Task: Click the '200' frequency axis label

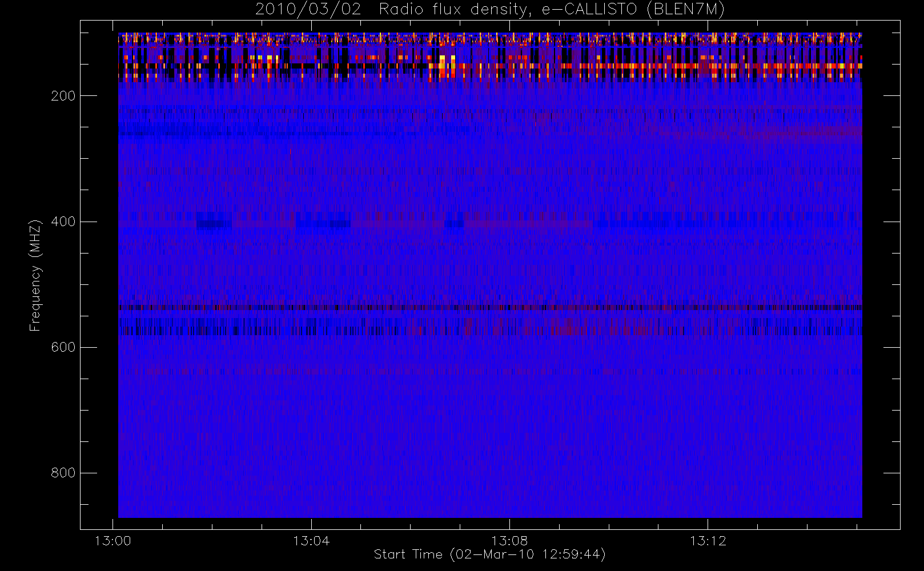Action: [x=63, y=96]
